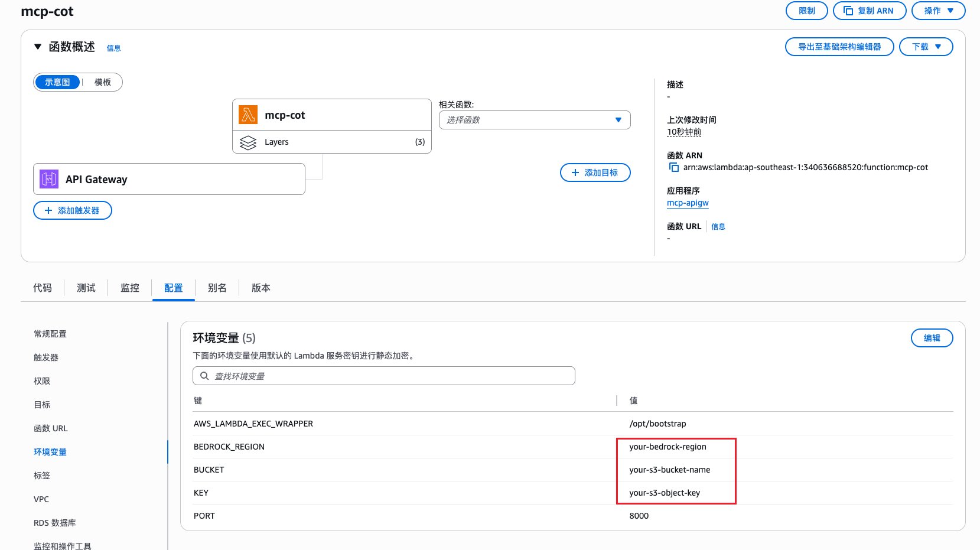Click the AWS_LAMBDA_EXEC_WRAPPER key

pyautogui.click(x=253, y=424)
